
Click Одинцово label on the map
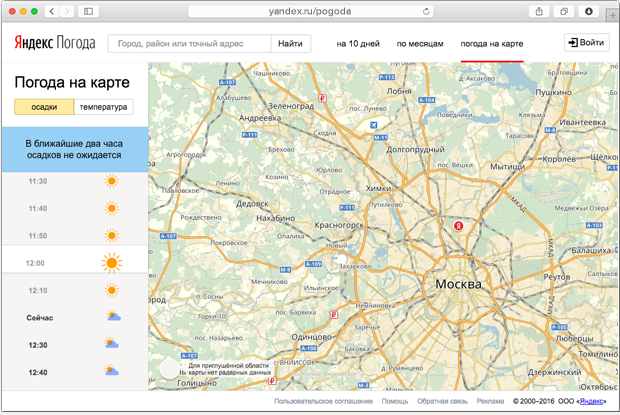click(312, 337)
